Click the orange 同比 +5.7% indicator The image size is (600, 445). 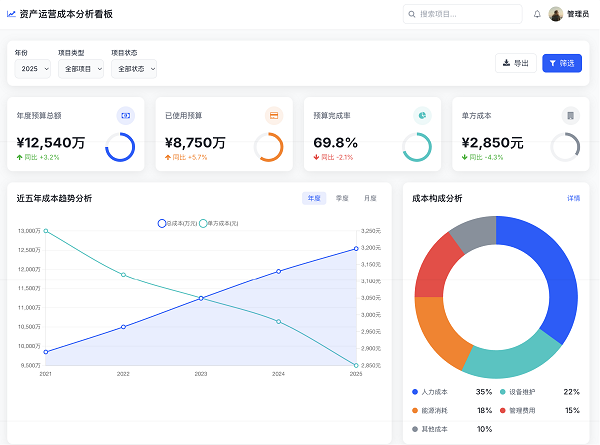[x=186, y=157]
